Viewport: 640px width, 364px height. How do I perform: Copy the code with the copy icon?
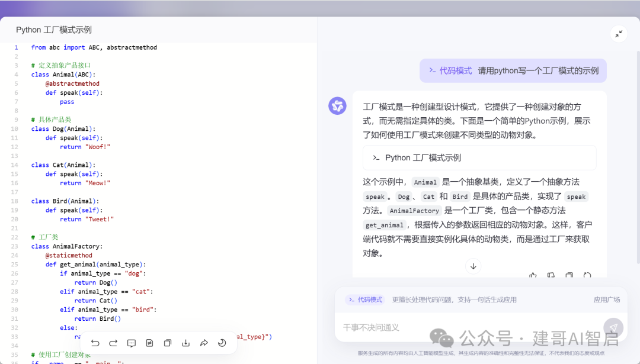[168, 343]
